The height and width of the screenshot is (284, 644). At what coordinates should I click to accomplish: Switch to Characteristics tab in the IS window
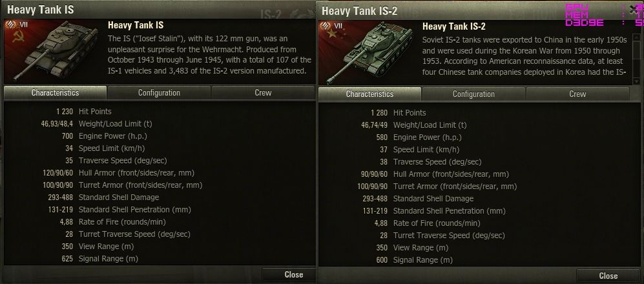pyautogui.click(x=55, y=93)
